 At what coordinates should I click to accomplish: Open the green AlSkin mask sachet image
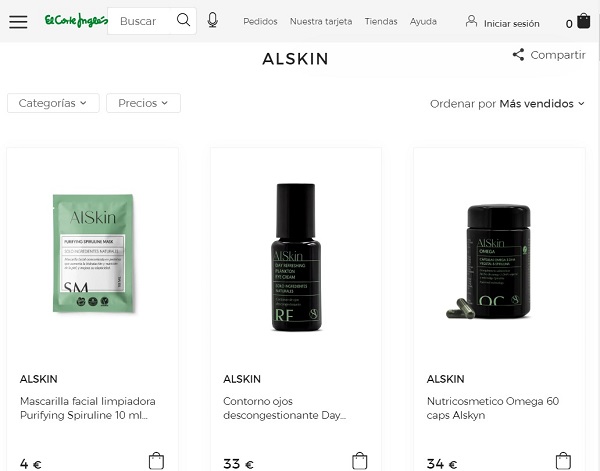click(x=93, y=253)
